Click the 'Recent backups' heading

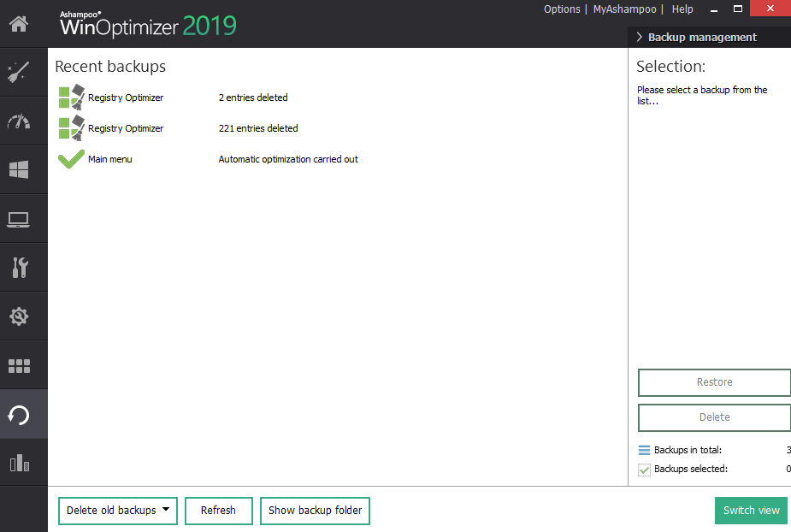click(110, 67)
